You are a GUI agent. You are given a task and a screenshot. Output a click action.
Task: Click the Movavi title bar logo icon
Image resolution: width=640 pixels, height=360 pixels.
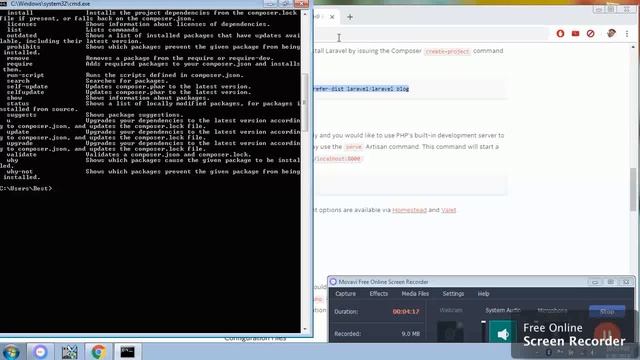tap(333, 282)
